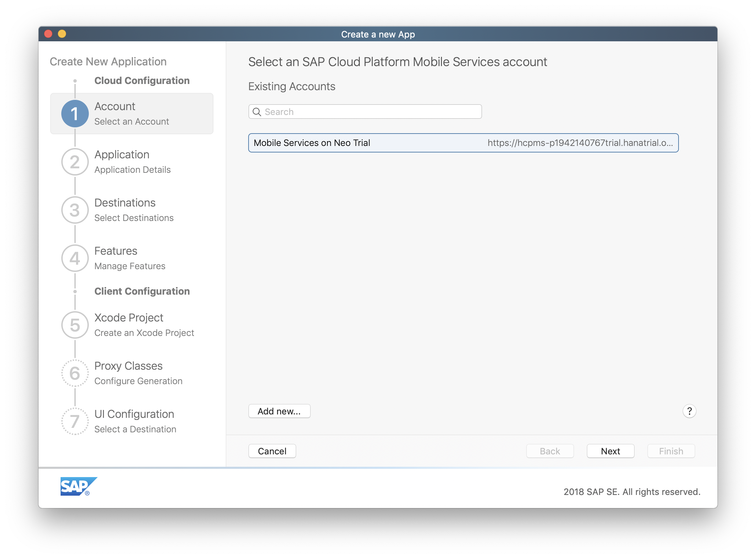Viewport: 756px width, 559px height.
Task: Select the Mobile Services on Neo Trial account
Action: (463, 143)
